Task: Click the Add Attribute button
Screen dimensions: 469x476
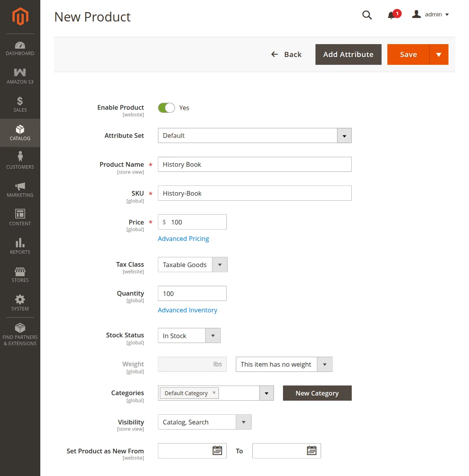Action: pos(348,55)
